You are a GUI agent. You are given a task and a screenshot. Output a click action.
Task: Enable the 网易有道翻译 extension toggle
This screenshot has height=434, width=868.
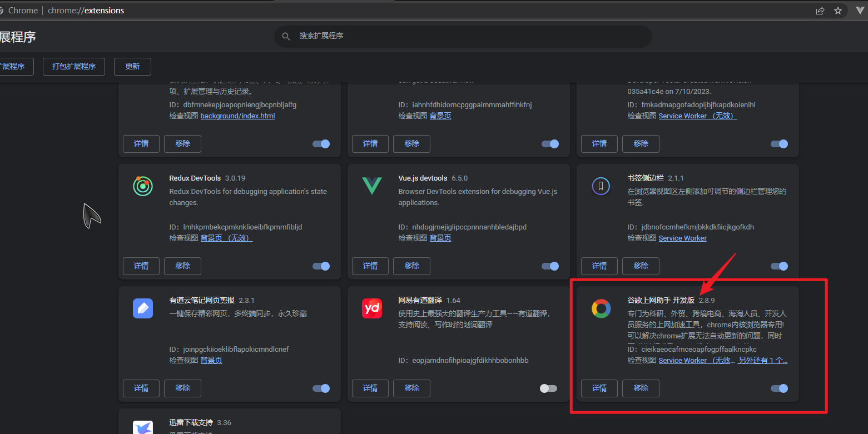coord(548,388)
